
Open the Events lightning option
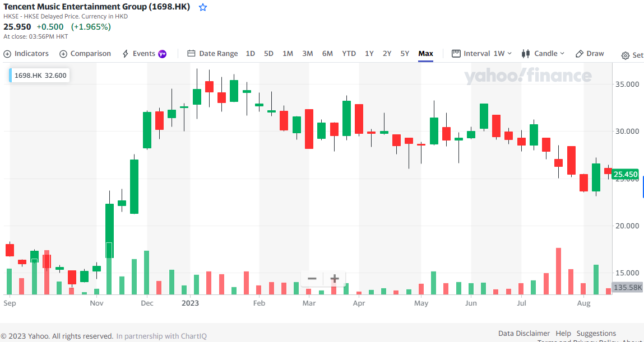(139, 54)
